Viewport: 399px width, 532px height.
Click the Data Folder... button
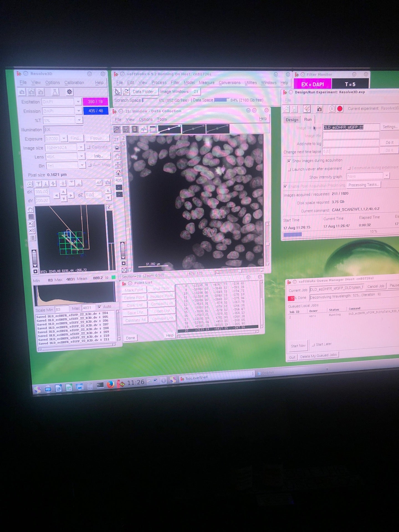pos(144,92)
